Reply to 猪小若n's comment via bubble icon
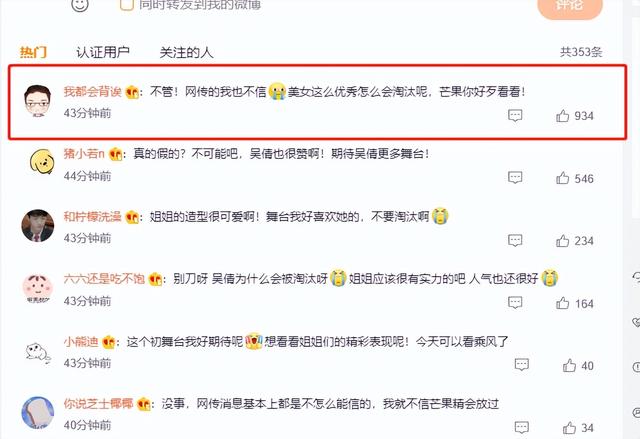 pos(515,178)
